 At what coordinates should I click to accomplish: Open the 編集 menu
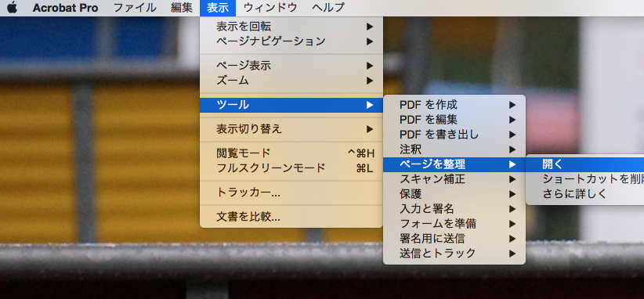coord(182,8)
